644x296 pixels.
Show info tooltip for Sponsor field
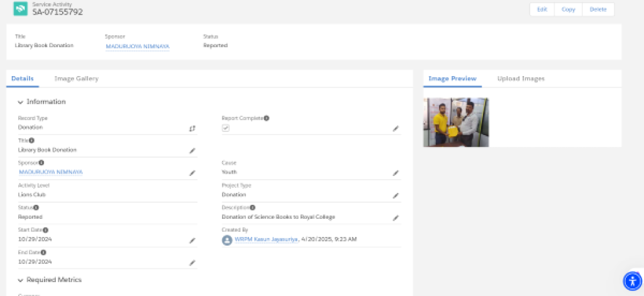[41, 163]
